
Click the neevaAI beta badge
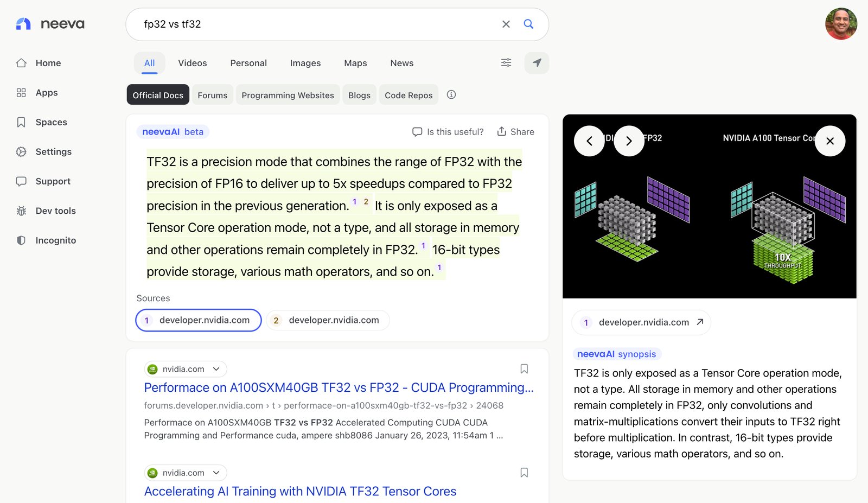(173, 132)
